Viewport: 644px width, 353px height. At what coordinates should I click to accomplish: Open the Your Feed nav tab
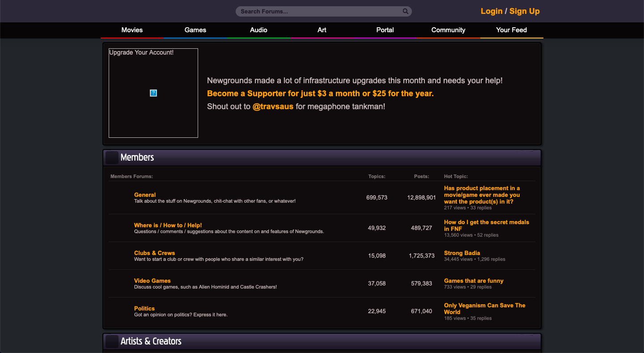pos(512,30)
